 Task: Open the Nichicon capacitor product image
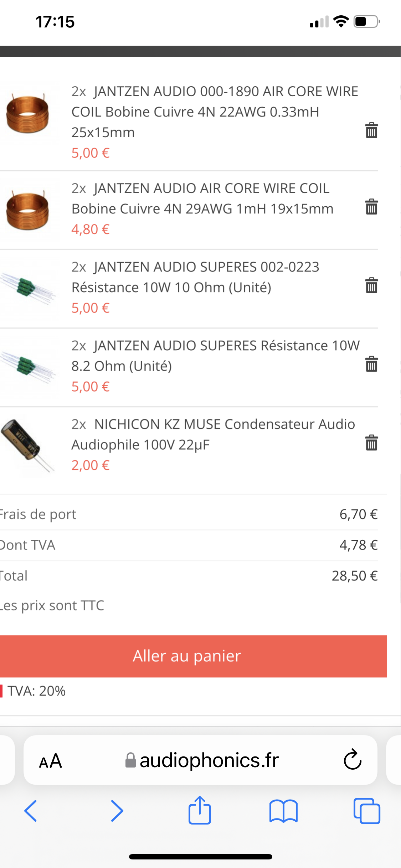point(27,445)
